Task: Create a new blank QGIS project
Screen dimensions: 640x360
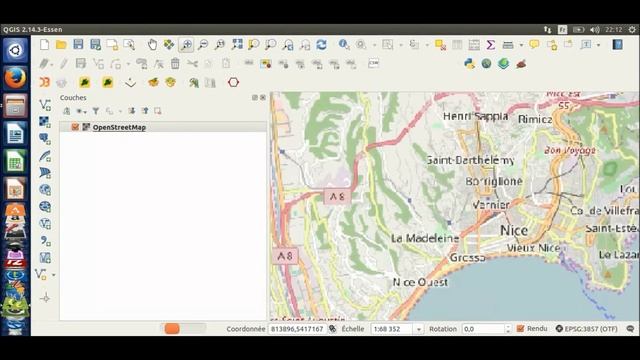Action: pos(44,44)
